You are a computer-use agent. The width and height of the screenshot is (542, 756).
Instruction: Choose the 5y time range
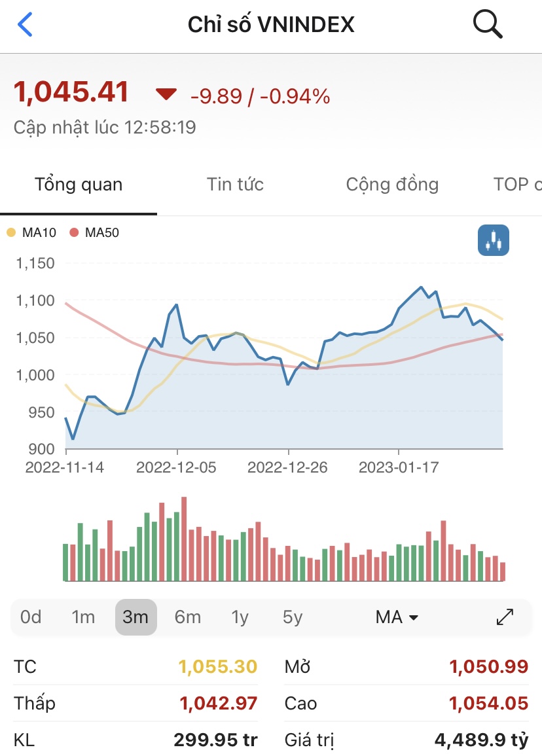pyautogui.click(x=293, y=617)
